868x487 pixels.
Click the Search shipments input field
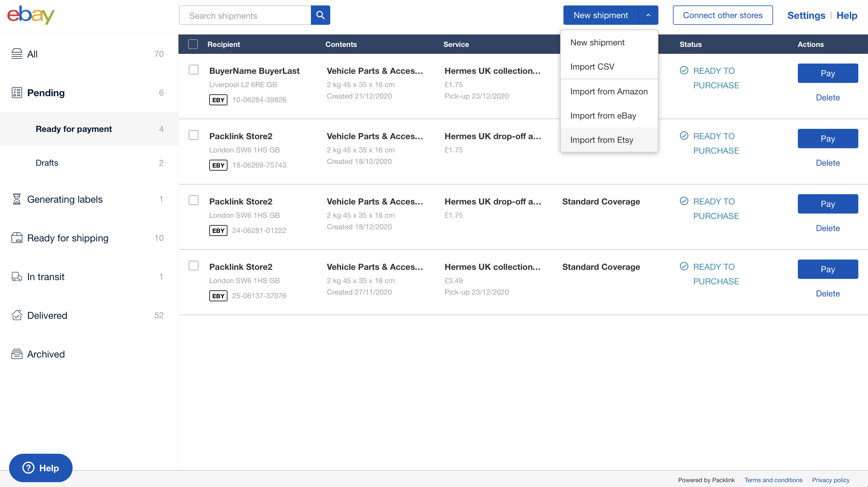(x=245, y=15)
